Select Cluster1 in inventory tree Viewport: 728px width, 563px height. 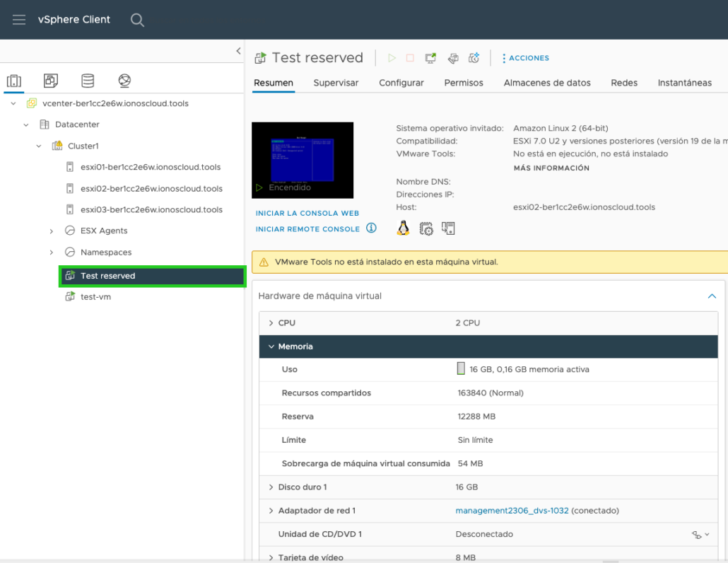83,146
